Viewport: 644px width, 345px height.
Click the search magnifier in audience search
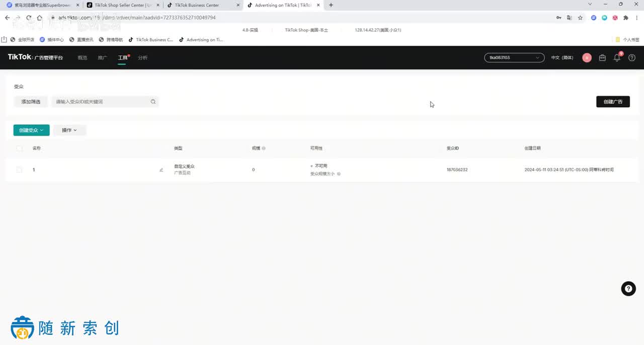[x=153, y=102]
